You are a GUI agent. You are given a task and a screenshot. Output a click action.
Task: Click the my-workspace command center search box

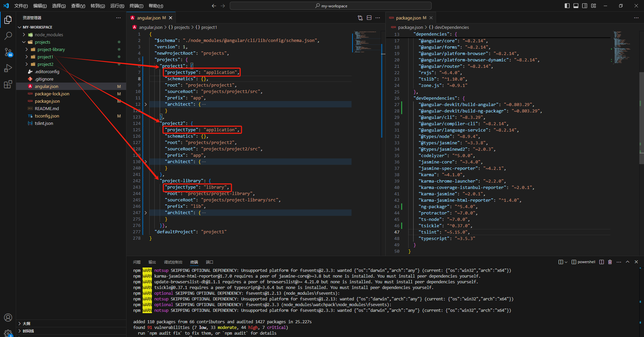point(331,6)
